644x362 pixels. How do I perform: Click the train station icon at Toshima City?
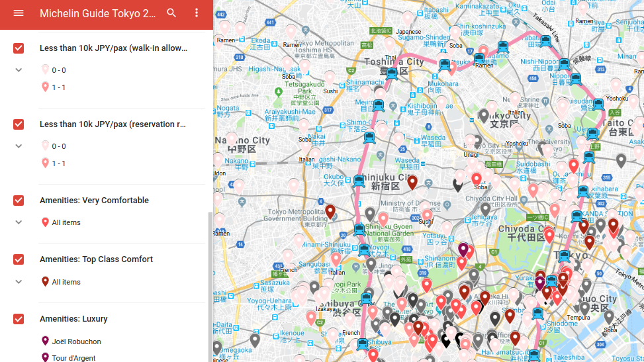[392, 74]
